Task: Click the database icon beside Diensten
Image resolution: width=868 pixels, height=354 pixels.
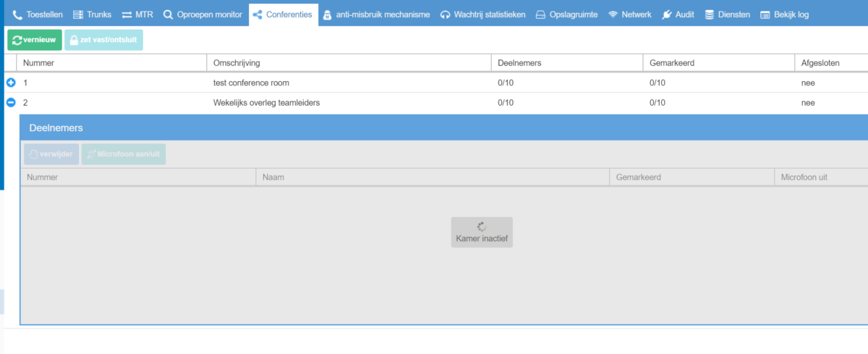Action: click(709, 14)
